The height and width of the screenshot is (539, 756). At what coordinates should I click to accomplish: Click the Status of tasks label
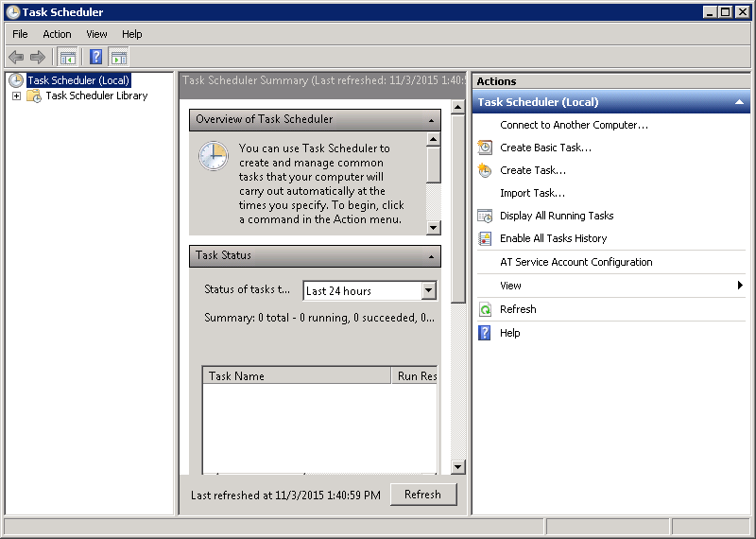pos(248,289)
